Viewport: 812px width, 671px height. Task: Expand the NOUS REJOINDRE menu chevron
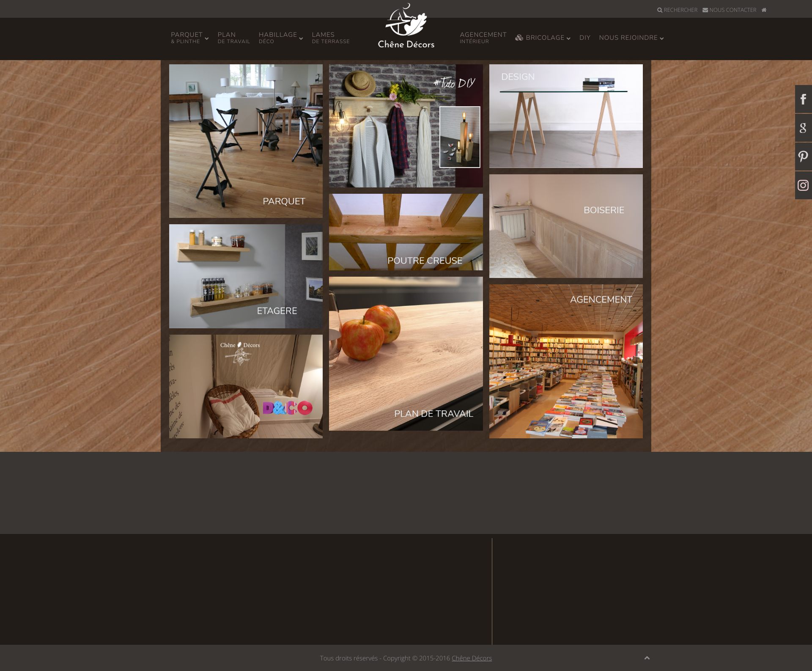pyautogui.click(x=661, y=38)
